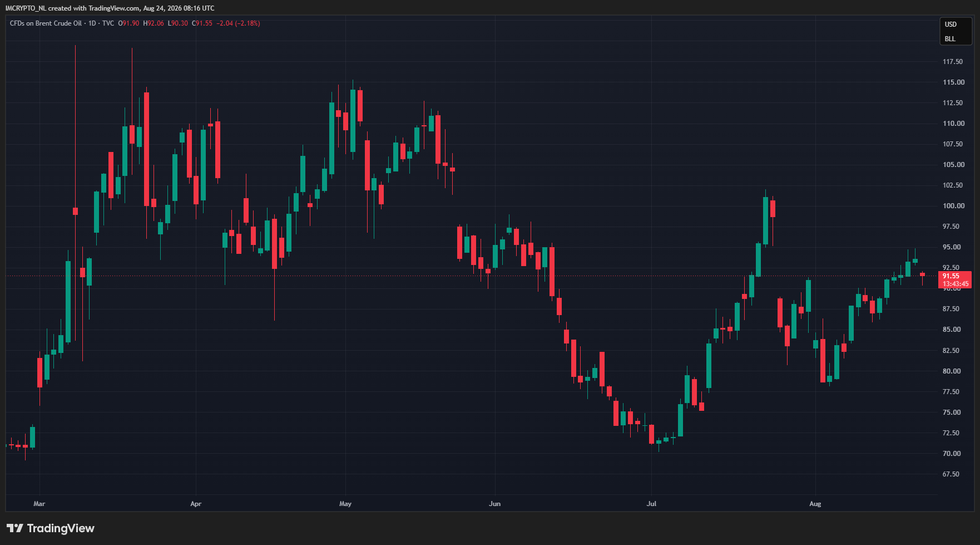Click the Jun label on the time axis
This screenshot has width=980, height=545.
click(x=494, y=504)
